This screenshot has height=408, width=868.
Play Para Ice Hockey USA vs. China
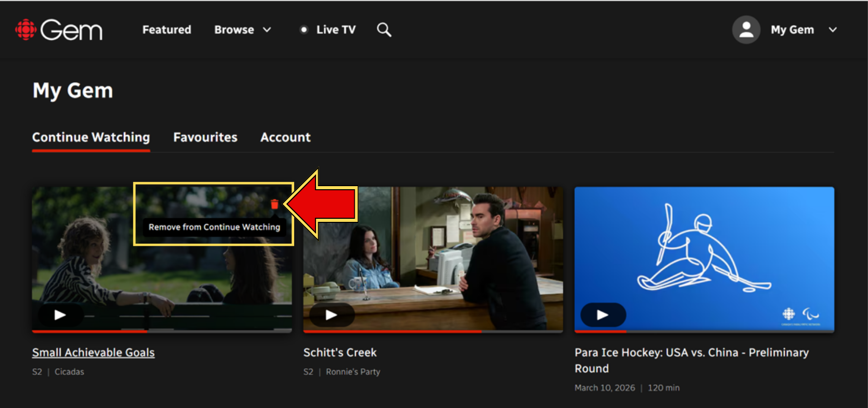[602, 315]
